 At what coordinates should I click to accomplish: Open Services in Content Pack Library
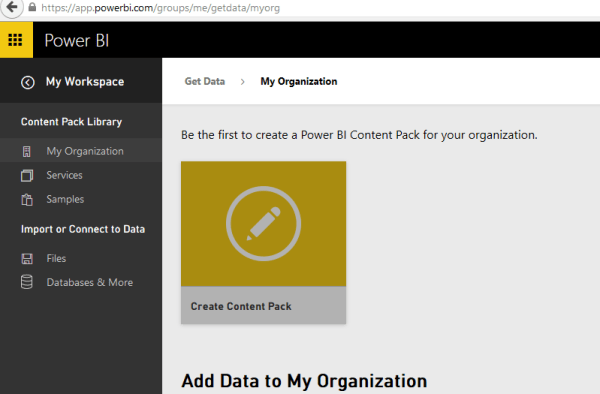[64, 175]
